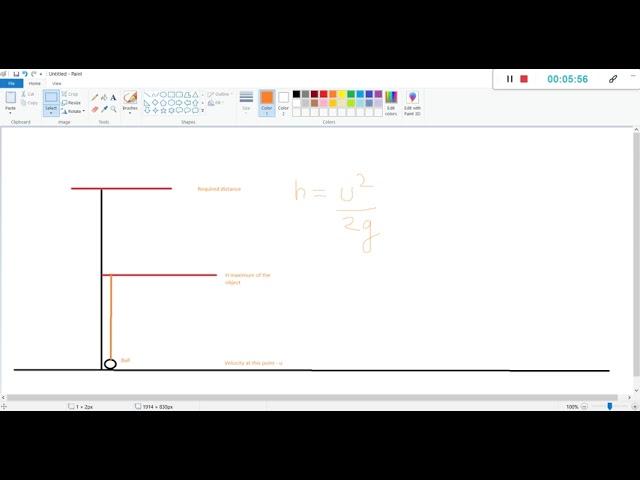This screenshot has width=640, height=480.
Task: Choose the Right triangle shape
Action: pos(147,102)
